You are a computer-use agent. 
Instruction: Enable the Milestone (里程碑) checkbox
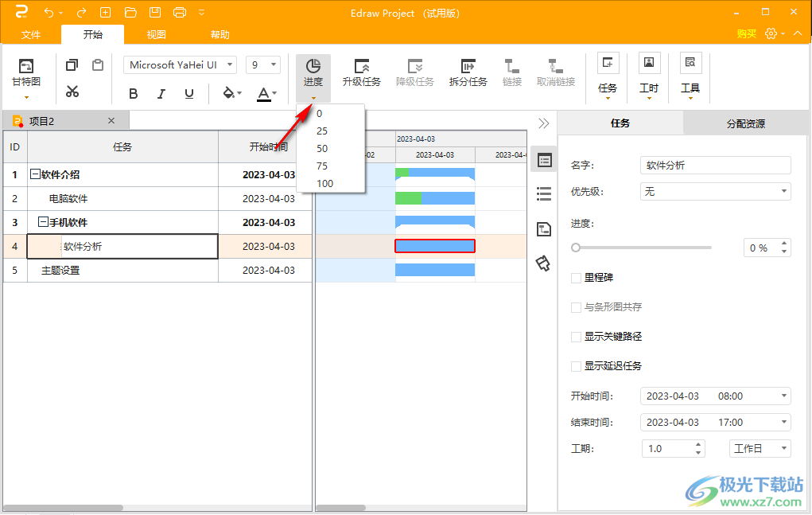tap(576, 279)
